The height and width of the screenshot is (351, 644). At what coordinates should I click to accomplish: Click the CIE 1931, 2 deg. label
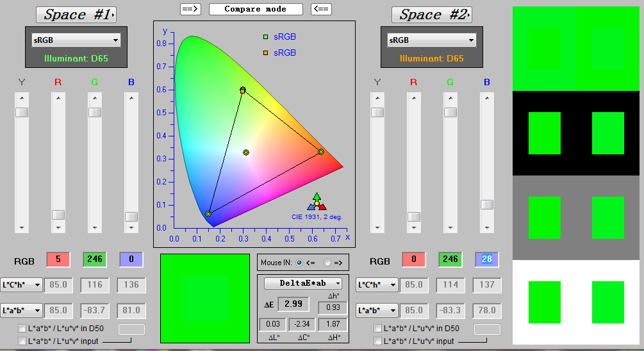point(317,217)
